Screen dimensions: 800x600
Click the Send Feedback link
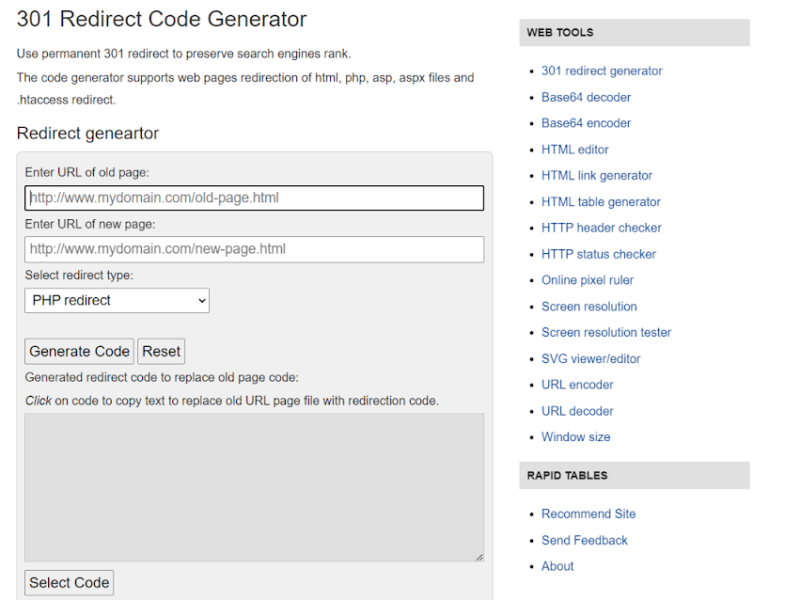point(584,540)
